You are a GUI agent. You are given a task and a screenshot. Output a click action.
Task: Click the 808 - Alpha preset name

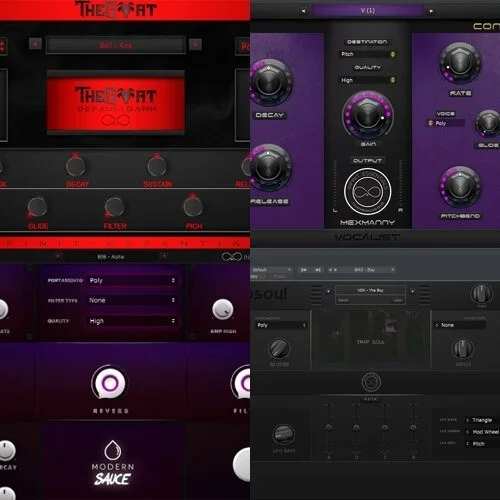coord(111,257)
